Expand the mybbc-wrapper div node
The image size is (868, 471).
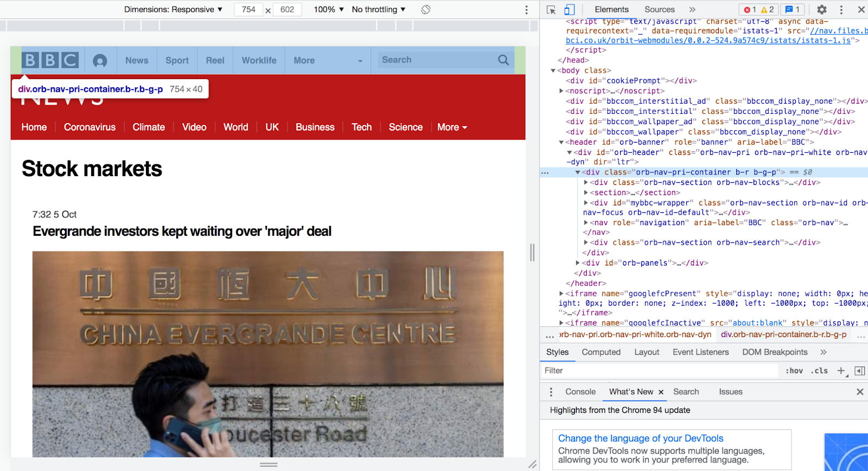586,203
